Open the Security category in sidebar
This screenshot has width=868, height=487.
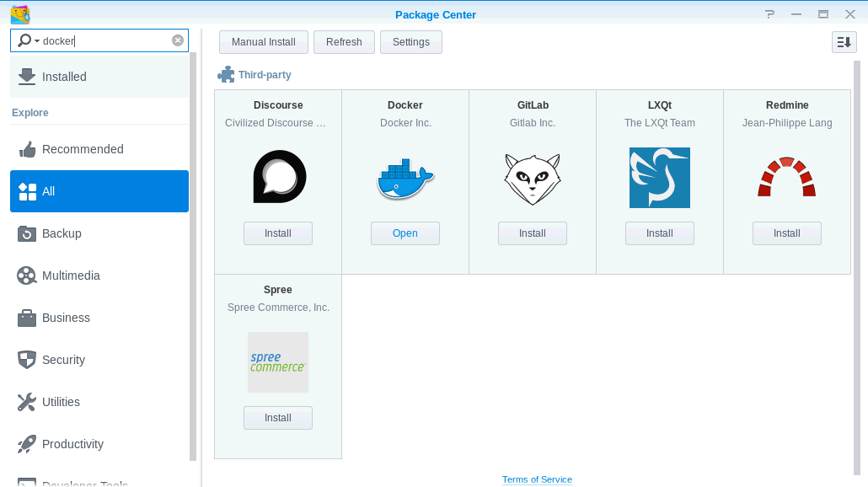(62, 360)
